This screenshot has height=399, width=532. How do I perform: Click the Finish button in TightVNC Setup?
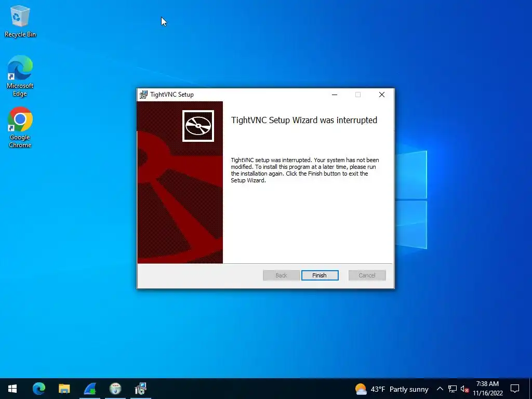point(320,275)
